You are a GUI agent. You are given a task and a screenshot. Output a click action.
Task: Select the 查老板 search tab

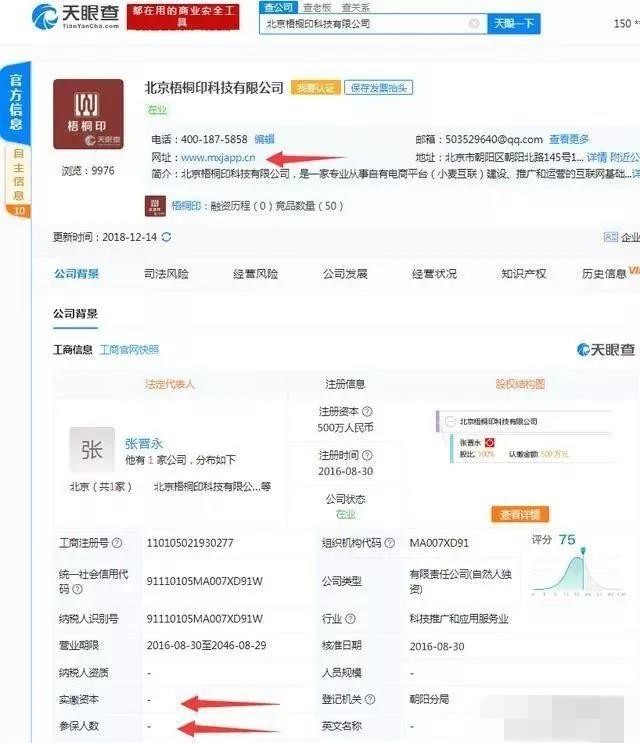point(317,7)
